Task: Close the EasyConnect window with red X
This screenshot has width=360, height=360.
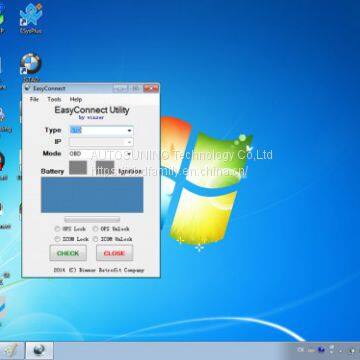Action: 151,88
